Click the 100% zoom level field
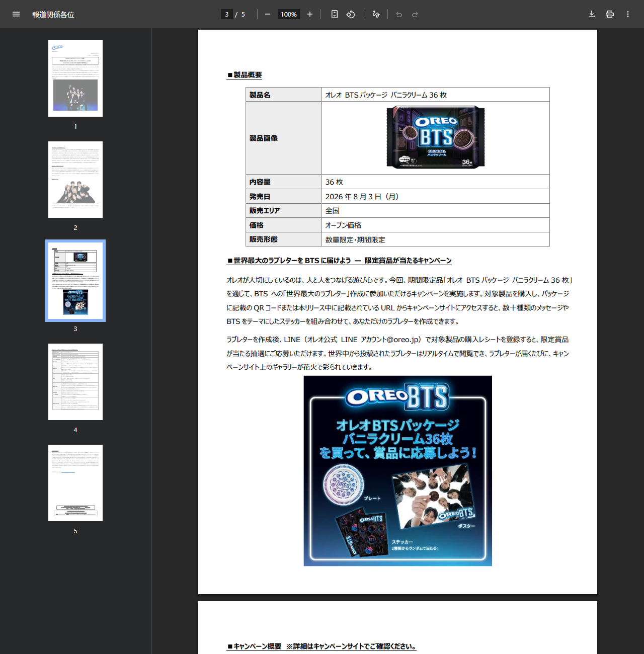The width and height of the screenshot is (644, 654). coord(289,14)
